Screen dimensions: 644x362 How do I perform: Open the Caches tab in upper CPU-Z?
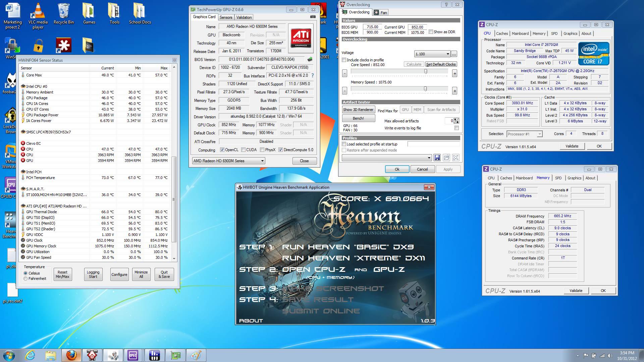coord(502,34)
